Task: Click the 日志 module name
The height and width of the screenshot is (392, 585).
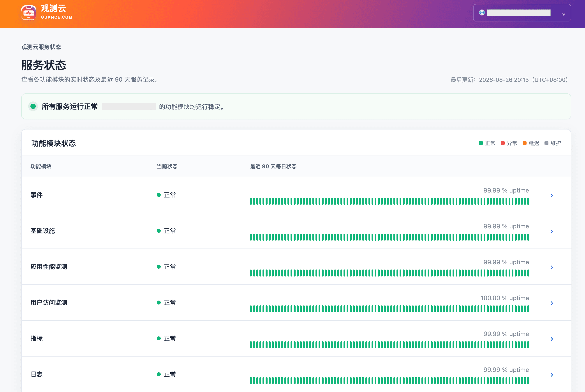Action: pyautogui.click(x=37, y=374)
